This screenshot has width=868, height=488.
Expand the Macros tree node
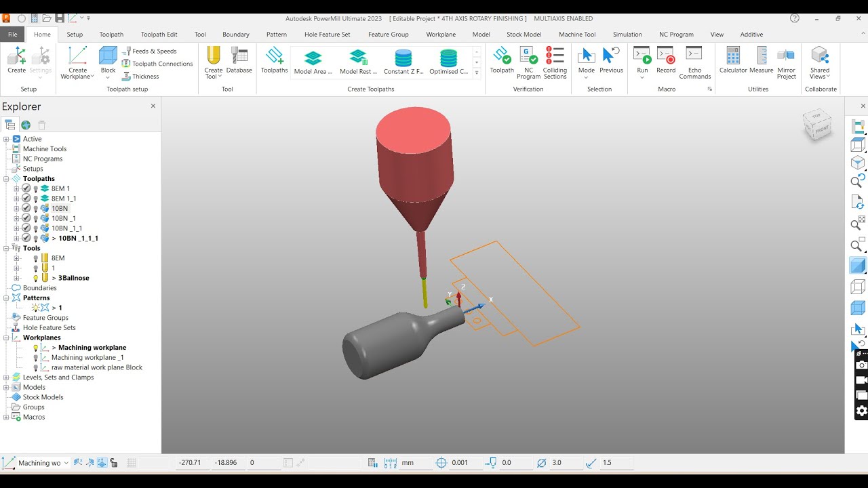(x=6, y=417)
